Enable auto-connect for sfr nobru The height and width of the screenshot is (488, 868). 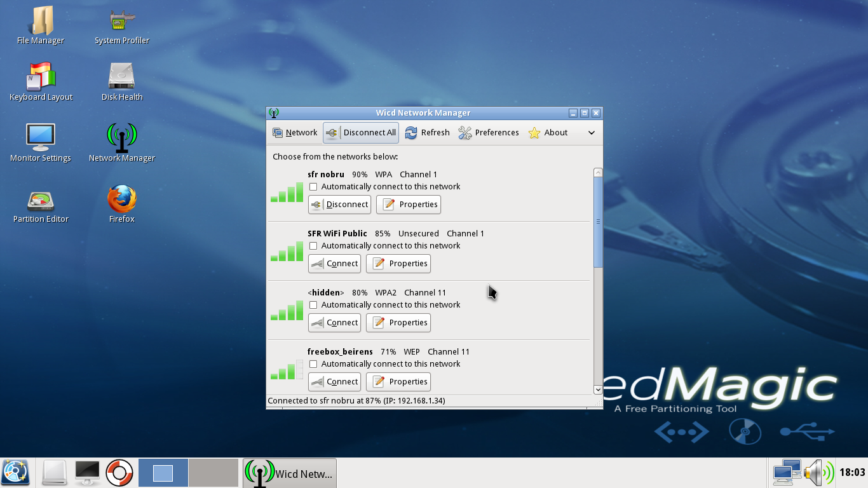click(x=313, y=187)
